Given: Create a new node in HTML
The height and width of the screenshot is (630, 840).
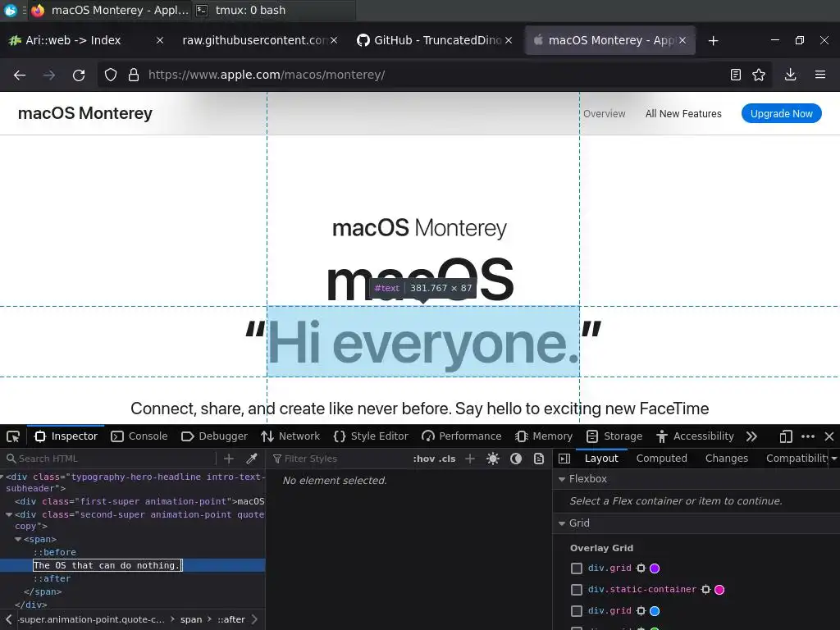Looking at the screenshot, I should click(x=229, y=459).
